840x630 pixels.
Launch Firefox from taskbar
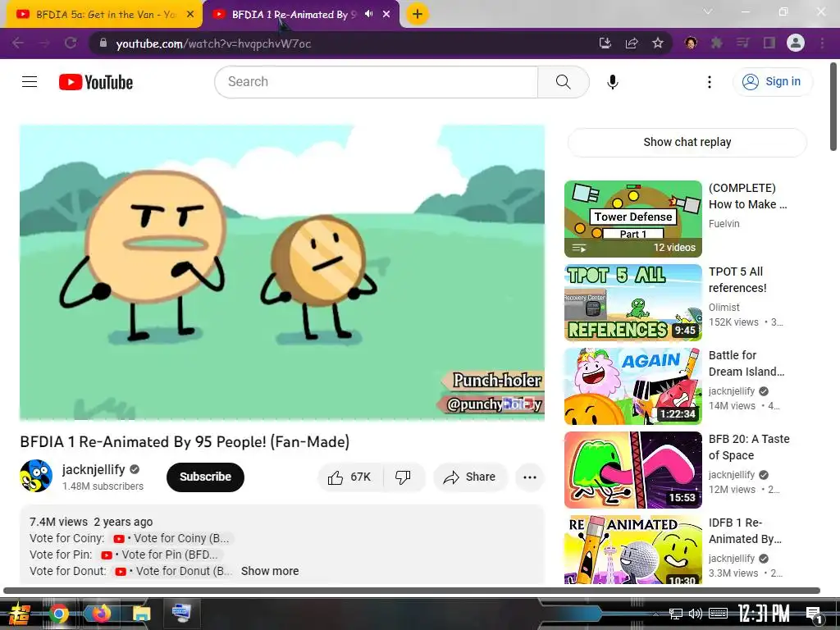(100, 614)
